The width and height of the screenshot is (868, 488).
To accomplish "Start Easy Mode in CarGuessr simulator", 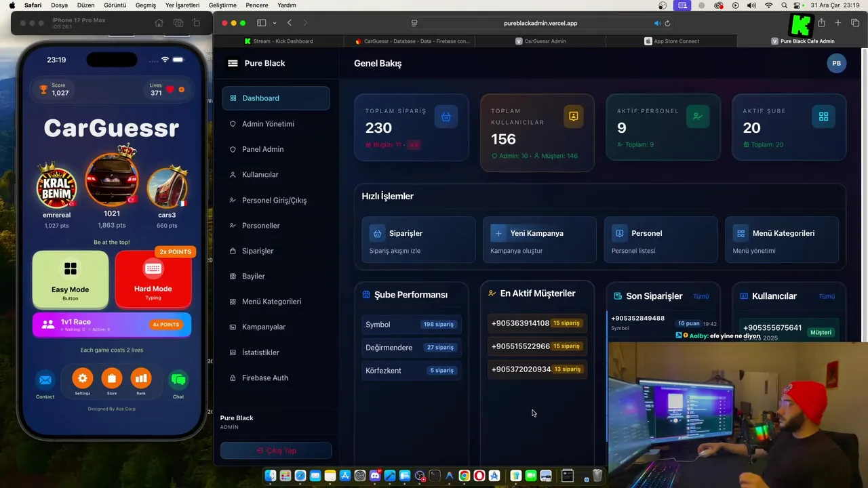I will pyautogui.click(x=71, y=279).
